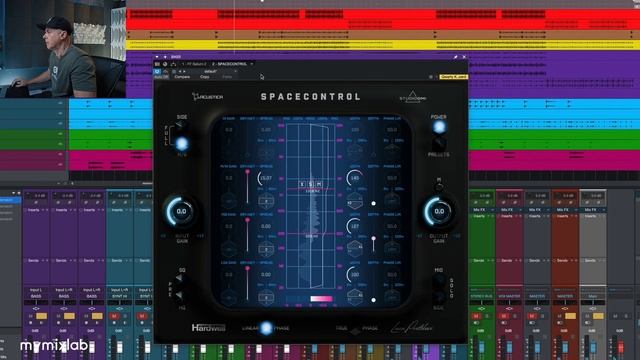Click the Compare button in plugin header

[182, 77]
